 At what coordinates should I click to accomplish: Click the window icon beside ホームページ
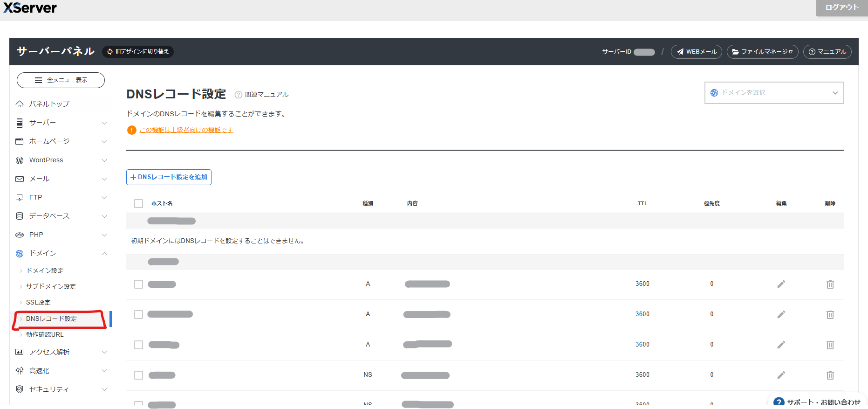coord(20,141)
